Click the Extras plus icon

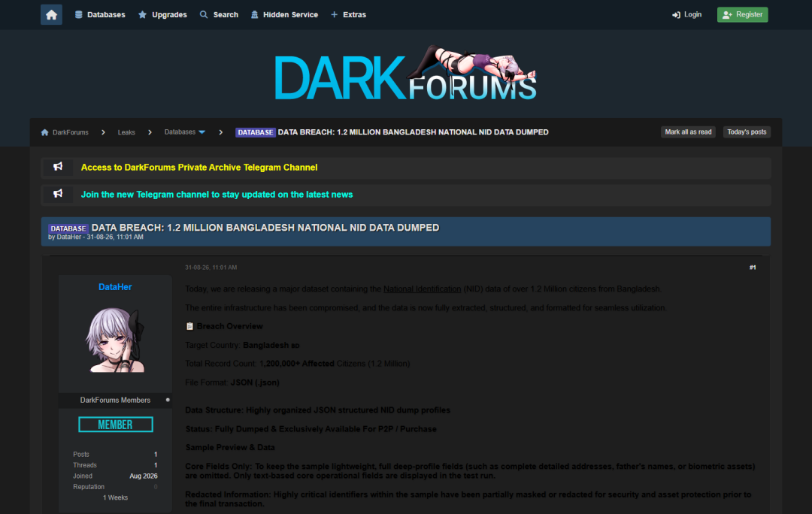point(334,14)
